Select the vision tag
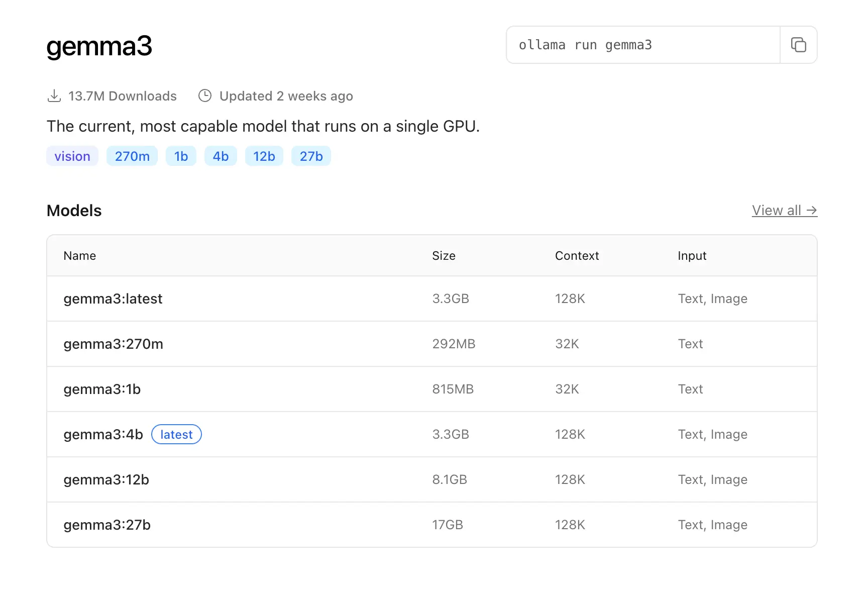Viewport: 868px width, 590px height. (x=72, y=156)
